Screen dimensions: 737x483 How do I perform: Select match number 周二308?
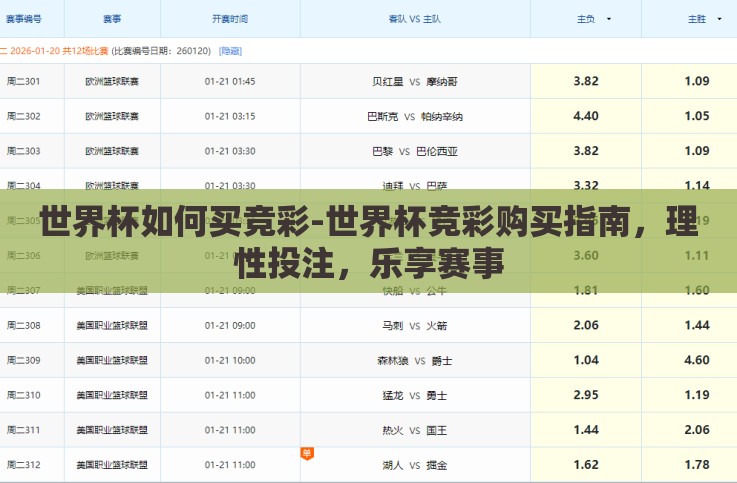(24, 325)
